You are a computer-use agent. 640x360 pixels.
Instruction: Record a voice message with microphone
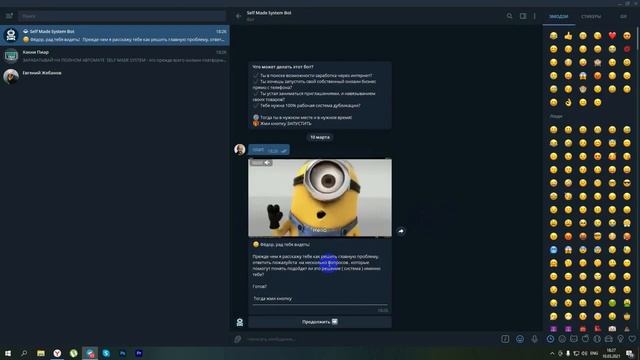click(x=534, y=339)
